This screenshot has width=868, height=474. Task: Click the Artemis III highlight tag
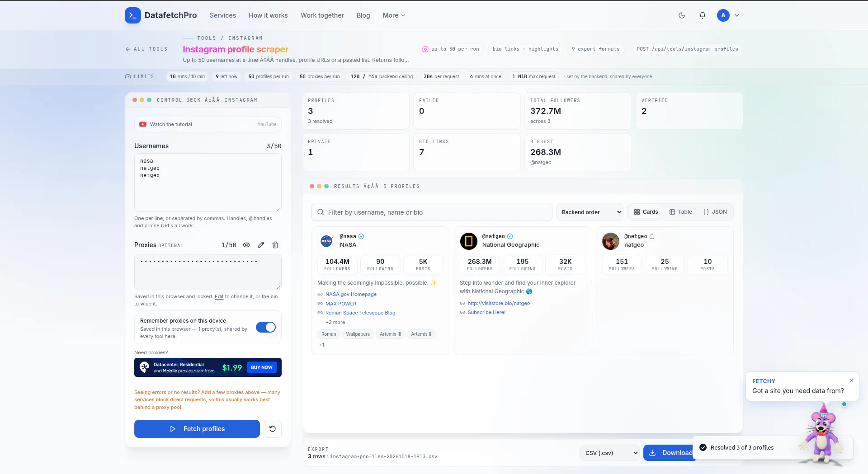(391, 334)
